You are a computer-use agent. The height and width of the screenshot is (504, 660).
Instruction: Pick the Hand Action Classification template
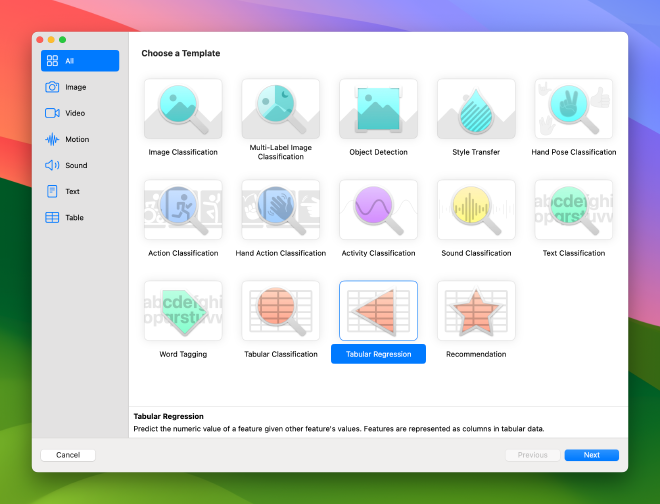coord(280,210)
